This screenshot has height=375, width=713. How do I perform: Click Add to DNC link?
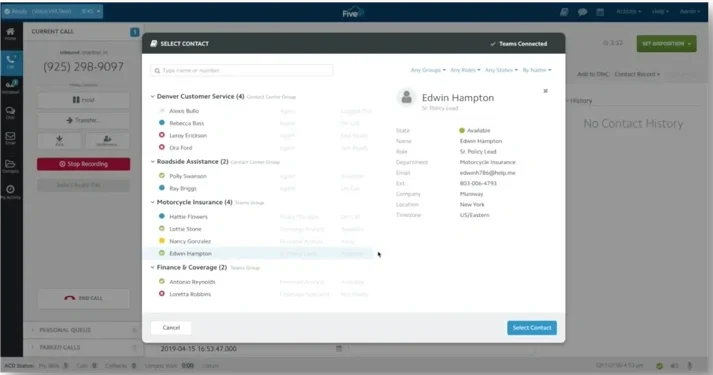coord(593,74)
